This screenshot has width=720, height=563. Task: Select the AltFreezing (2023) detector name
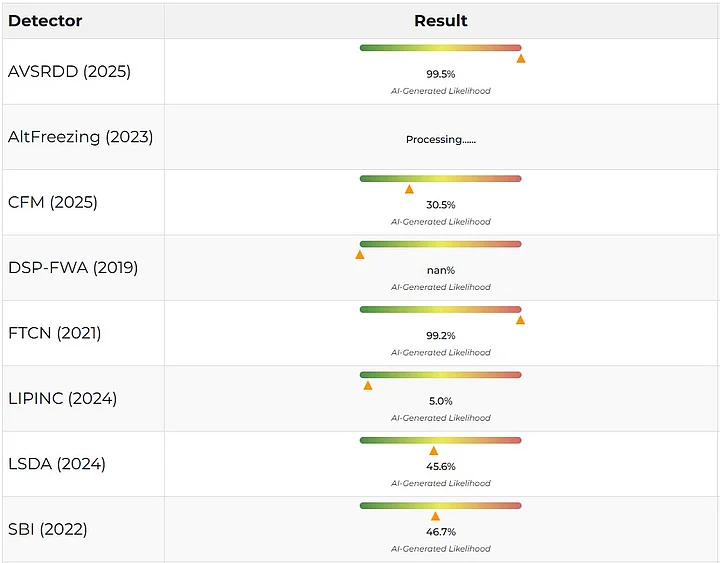[x=81, y=137]
